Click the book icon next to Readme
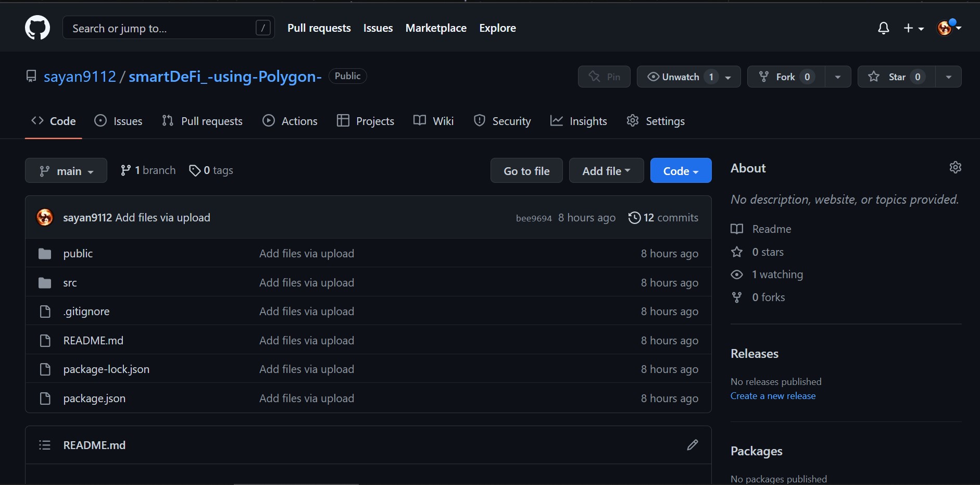 [x=737, y=229]
